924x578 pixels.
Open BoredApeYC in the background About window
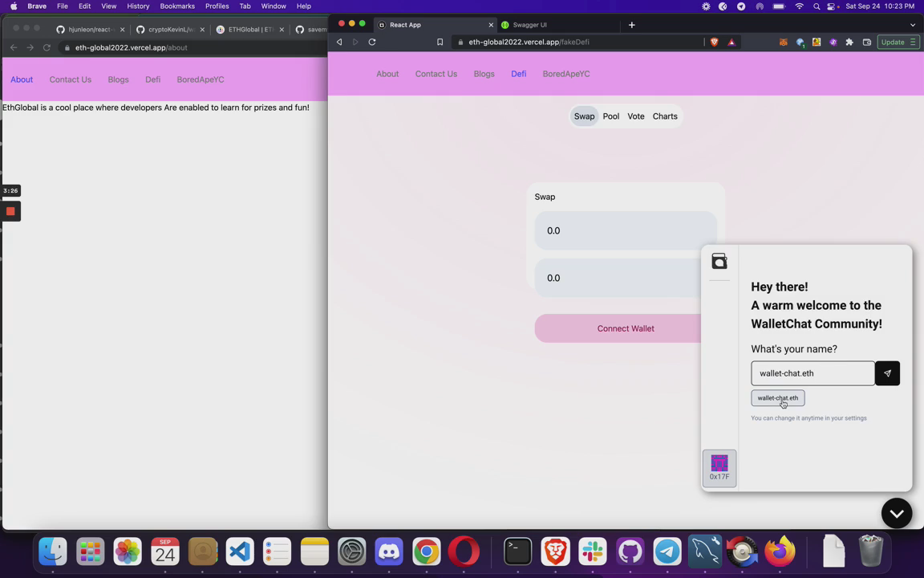pos(201,79)
